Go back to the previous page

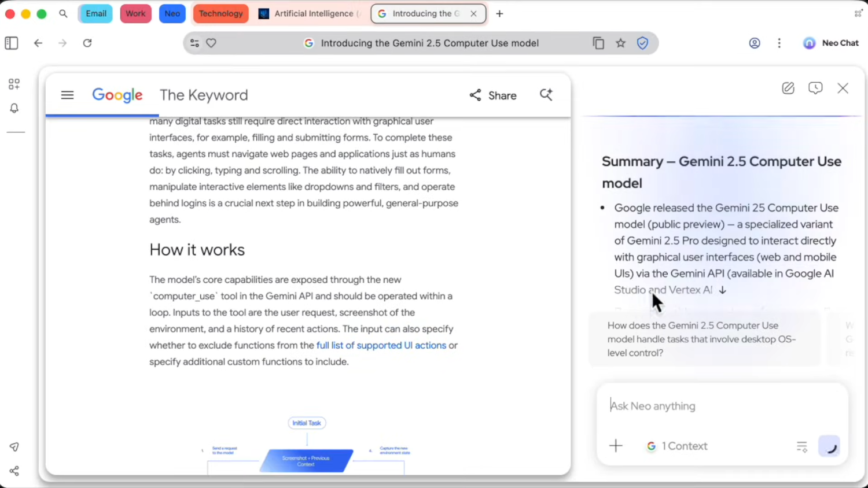38,43
